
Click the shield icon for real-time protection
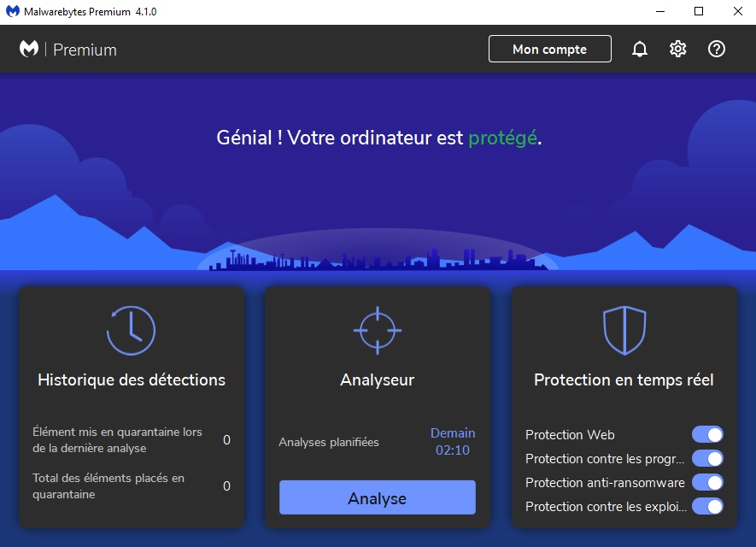pos(624,331)
